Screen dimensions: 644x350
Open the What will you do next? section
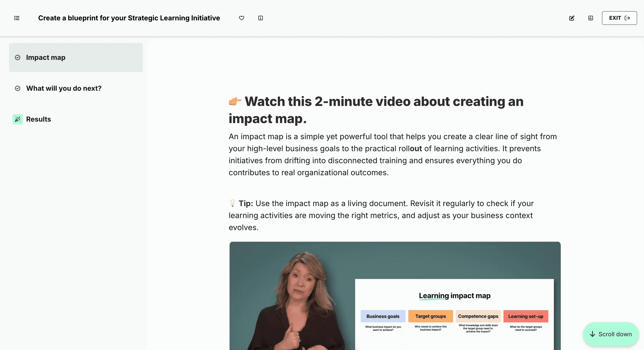point(64,88)
